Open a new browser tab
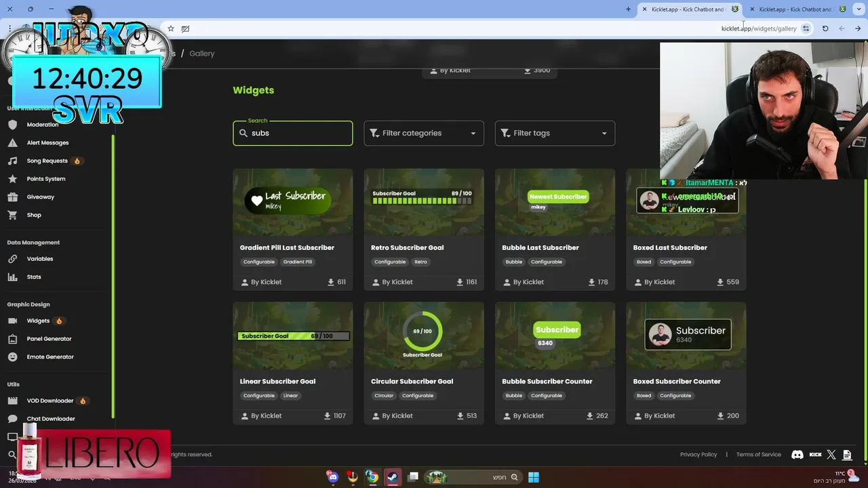This screenshot has width=868, height=488. tap(628, 9)
